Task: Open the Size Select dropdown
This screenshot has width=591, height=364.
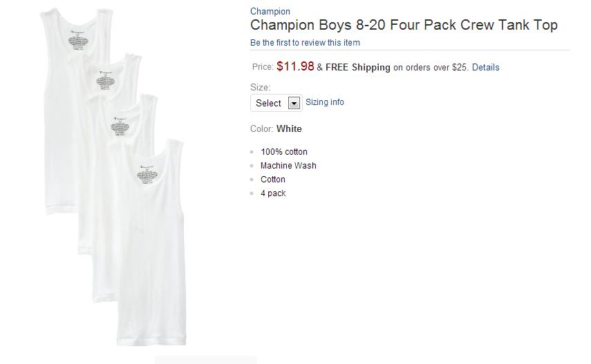Action: pyautogui.click(x=276, y=103)
